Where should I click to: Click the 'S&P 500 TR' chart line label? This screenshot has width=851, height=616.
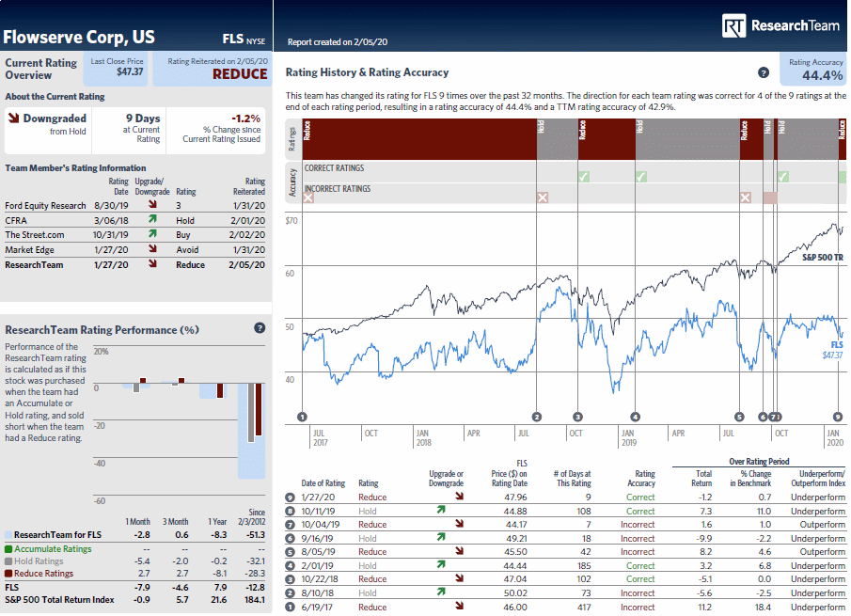(x=823, y=258)
